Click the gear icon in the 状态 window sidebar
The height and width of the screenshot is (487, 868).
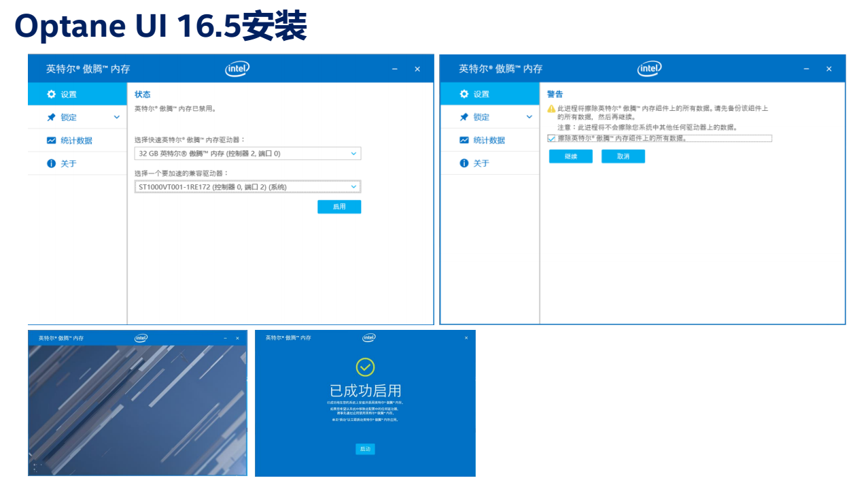click(x=51, y=94)
